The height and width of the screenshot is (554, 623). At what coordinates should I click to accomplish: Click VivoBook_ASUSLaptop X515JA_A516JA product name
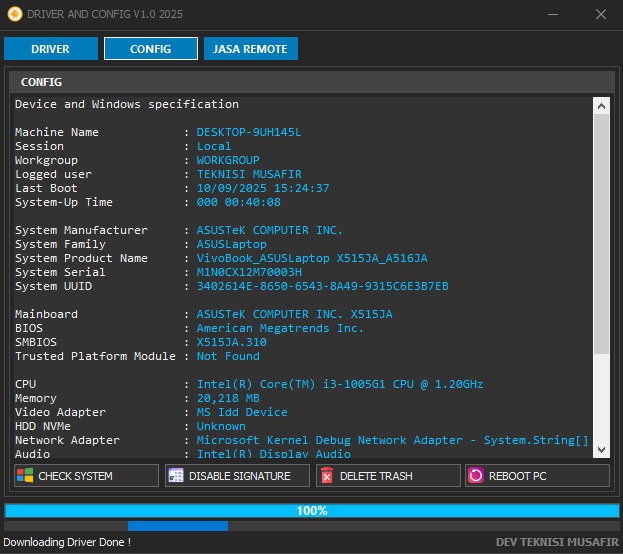(x=312, y=258)
